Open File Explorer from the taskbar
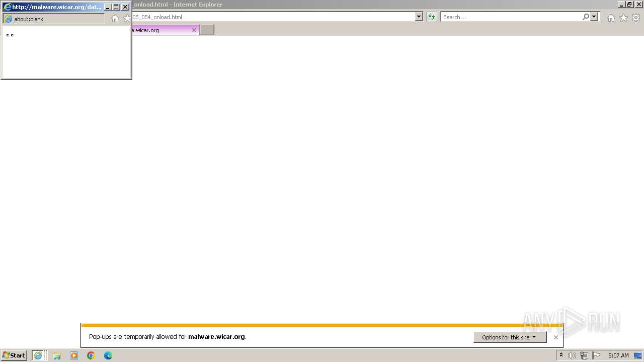 tap(57, 355)
